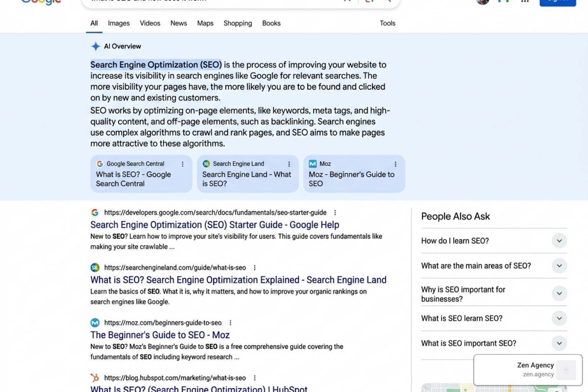Click the AI Overview sparkle icon

[x=96, y=46]
